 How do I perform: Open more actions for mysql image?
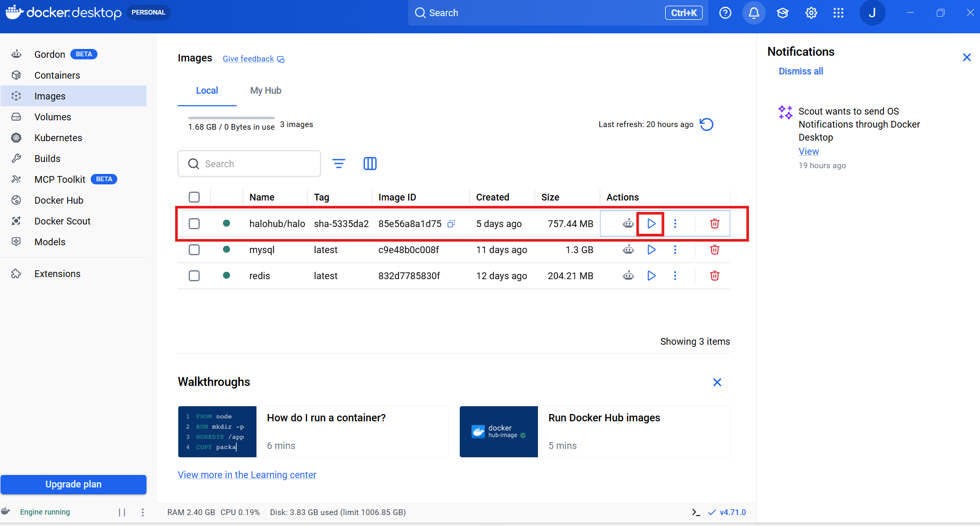click(675, 249)
